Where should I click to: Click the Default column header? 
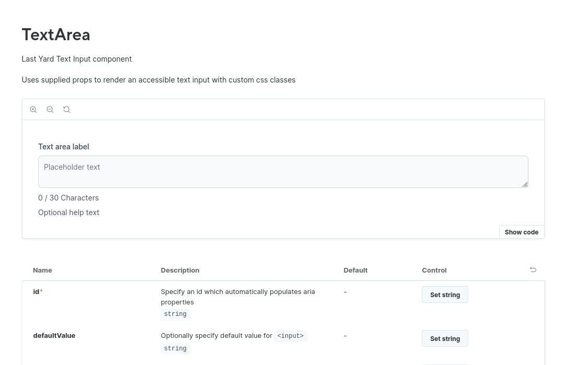click(x=355, y=270)
